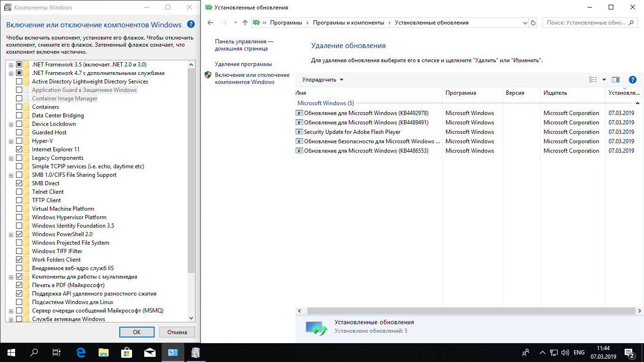The image size is (644, 362).
Task: Click the Отмена button
Action: pyautogui.click(x=177, y=332)
